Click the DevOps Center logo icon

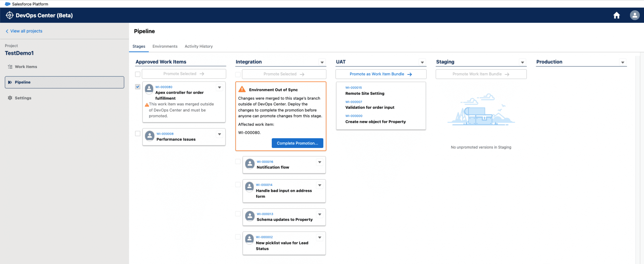pos(10,15)
